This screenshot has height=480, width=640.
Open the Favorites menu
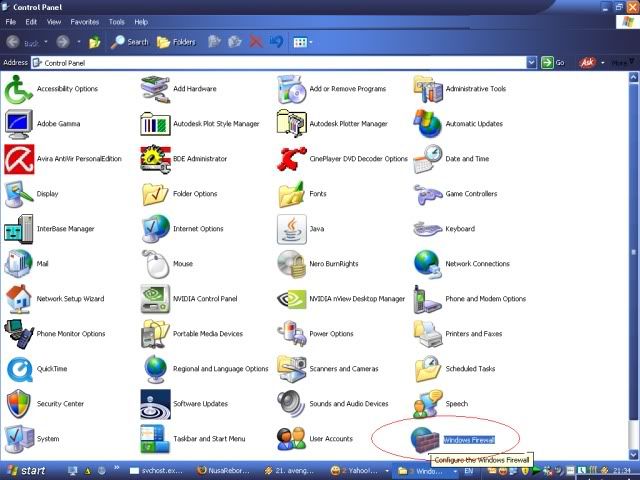(84, 22)
